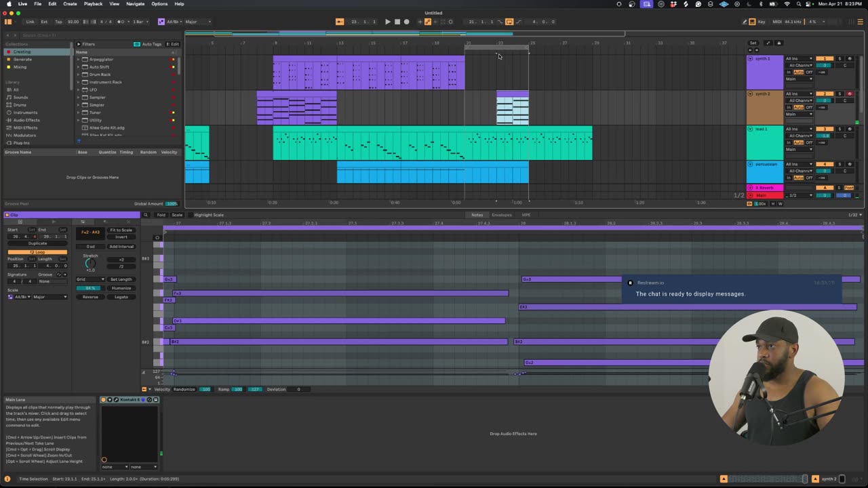
Task: Toggle the Arrangement Loop switch
Action: coord(509,22)
